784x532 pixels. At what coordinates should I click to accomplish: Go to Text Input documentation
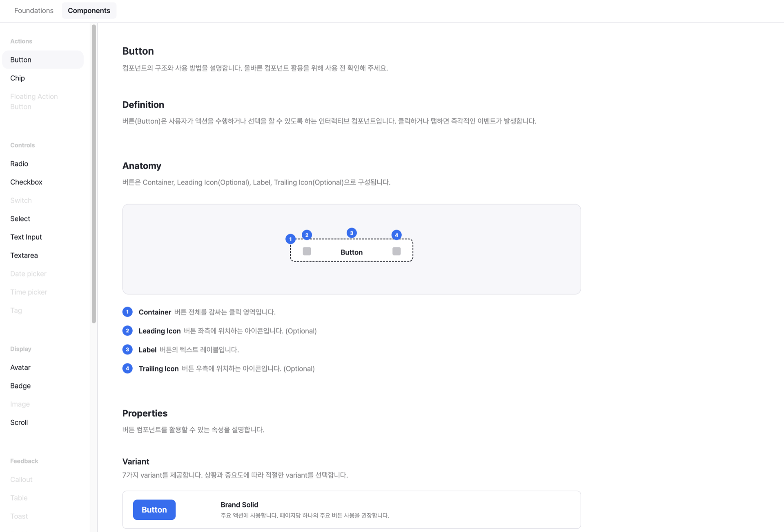(26, 237)
